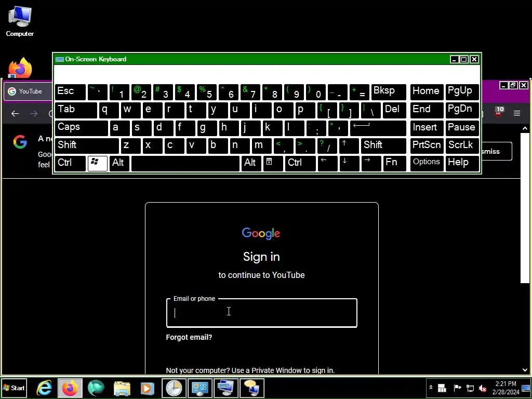The width and height of the screenshot is (532, 399).
Task: Open the media player taskbar icon
Action: pyautogui.click(x=147, y=388)
